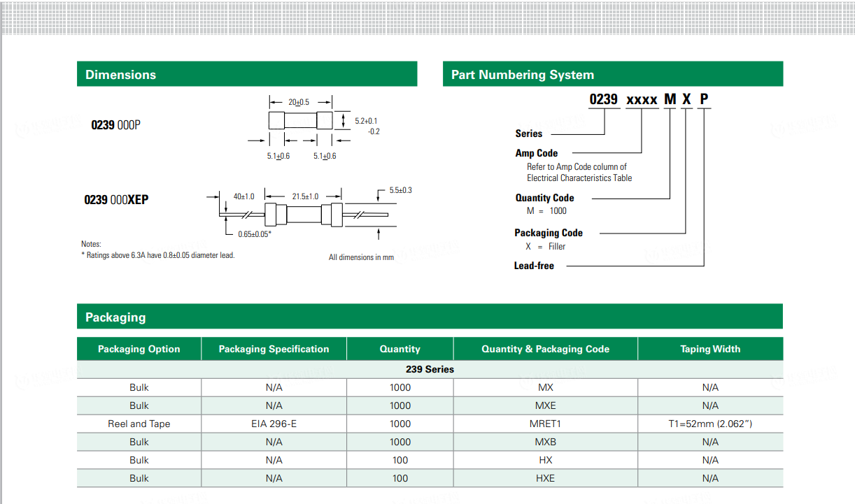Click the HXE packaging code cell

pyautogui.click(x=545, y=478)
